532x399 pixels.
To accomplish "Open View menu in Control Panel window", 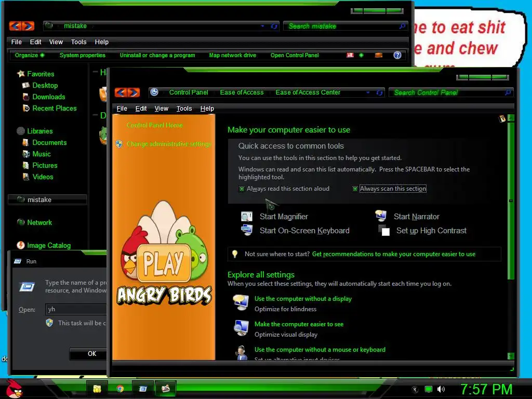I will [162, 109].
